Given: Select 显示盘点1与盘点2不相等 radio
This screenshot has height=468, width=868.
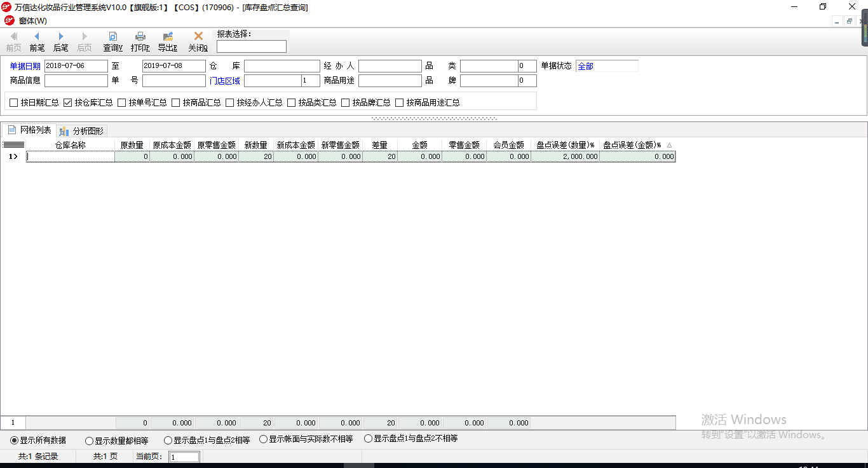Looking at the screenshot, I should point(368,439).
